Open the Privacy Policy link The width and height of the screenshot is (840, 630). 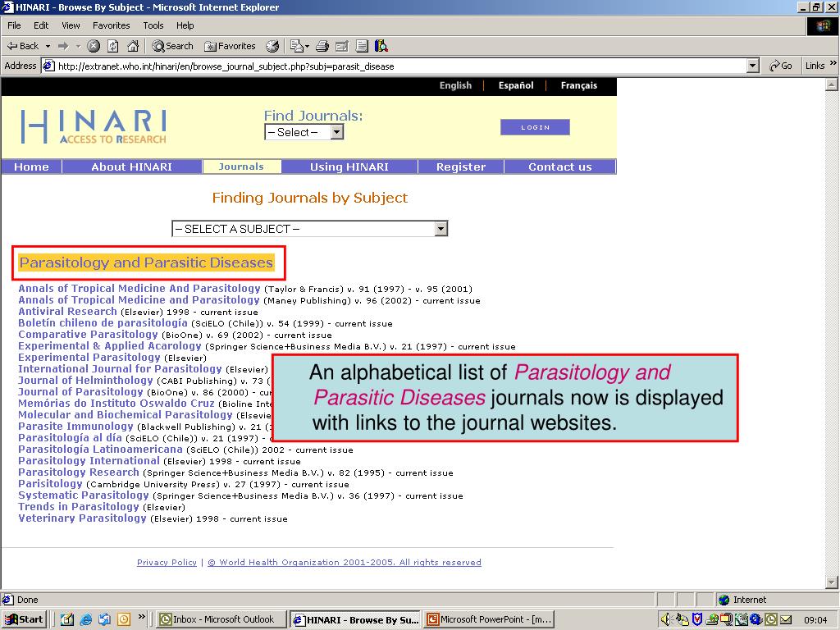click(x=167, y=563)
